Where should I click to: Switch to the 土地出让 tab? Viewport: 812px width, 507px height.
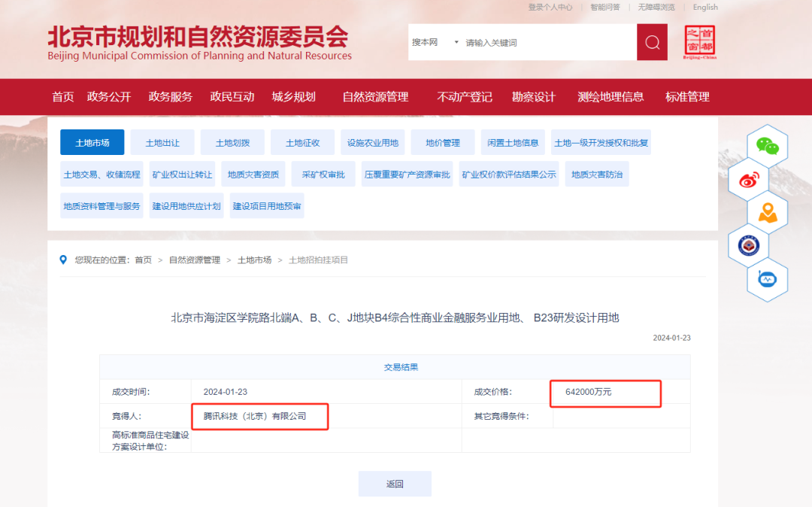tap(162, 142)
